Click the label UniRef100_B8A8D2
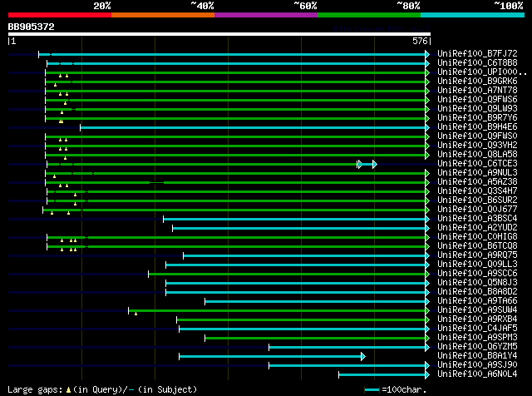The width and height of the screenshot is (532, 396). click(x=477, y=292)
